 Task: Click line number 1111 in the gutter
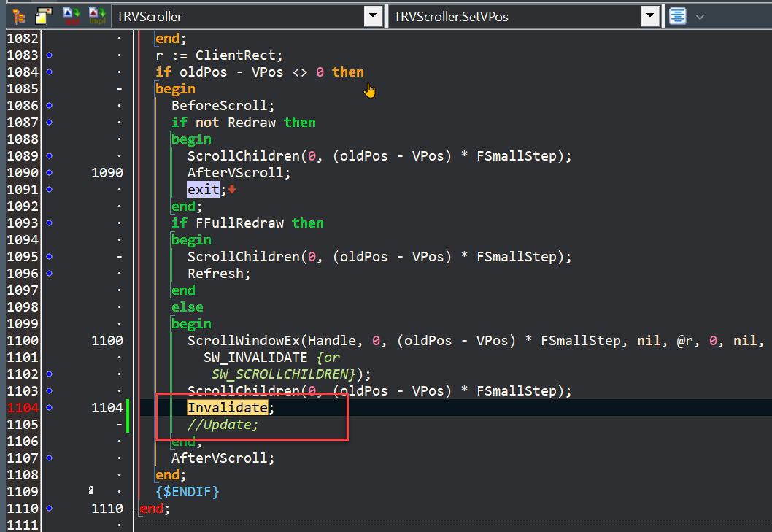point(23,525)
